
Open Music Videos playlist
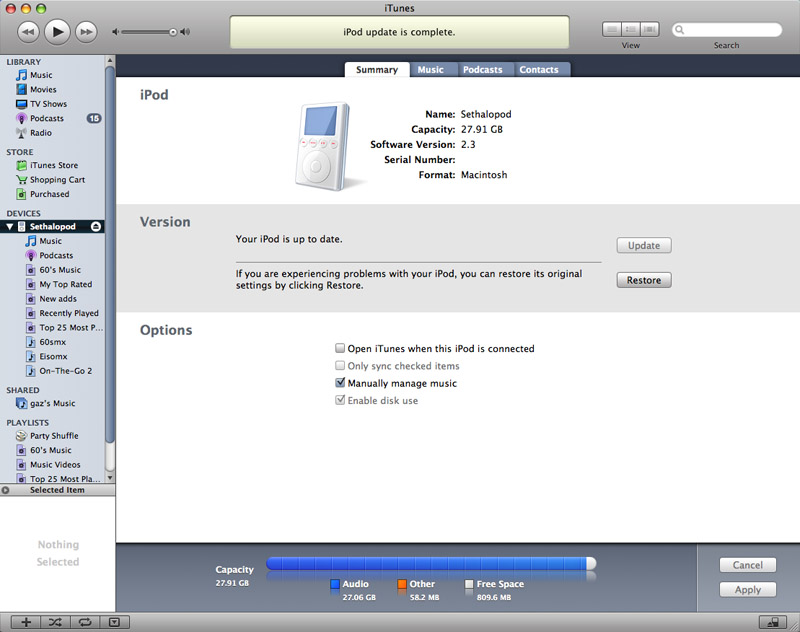[x=53, y=465]
